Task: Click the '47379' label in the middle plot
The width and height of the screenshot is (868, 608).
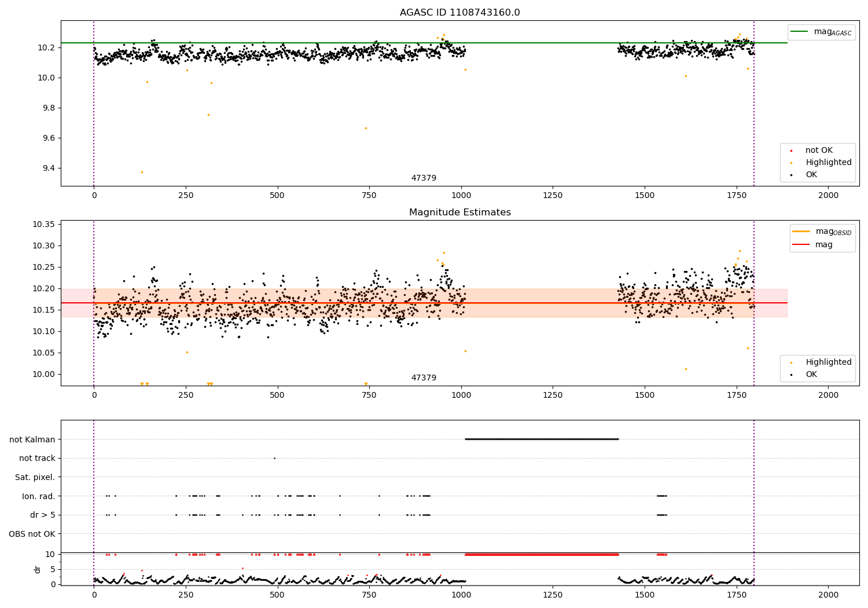Action: [424, 378]
